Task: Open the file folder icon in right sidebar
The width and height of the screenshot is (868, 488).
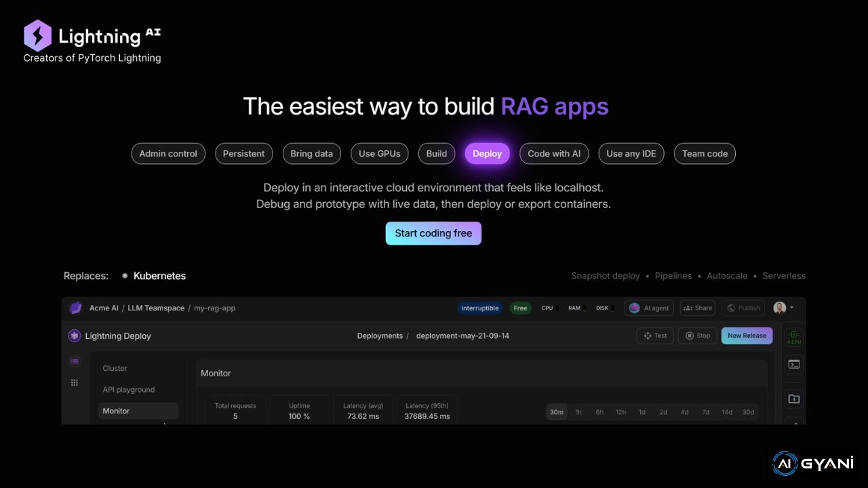Action: (x=794, y=399)
